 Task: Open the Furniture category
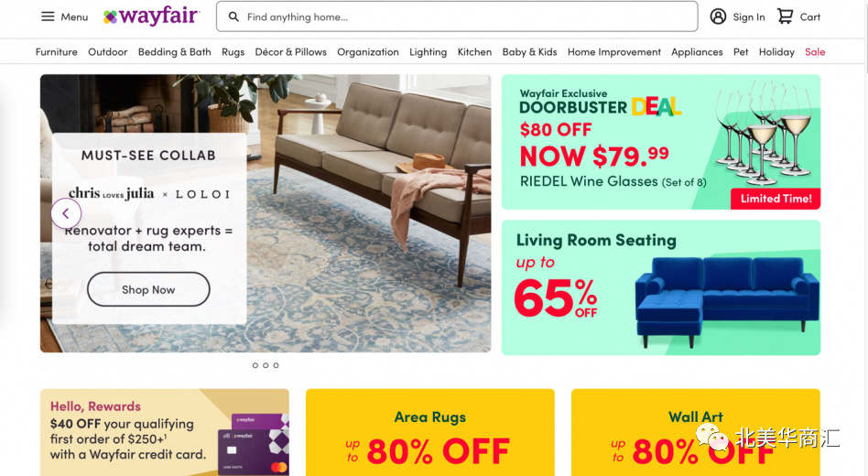57,52
